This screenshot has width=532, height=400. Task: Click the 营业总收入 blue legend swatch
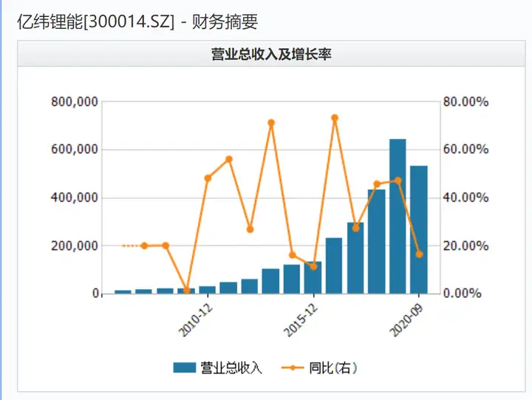184,367
